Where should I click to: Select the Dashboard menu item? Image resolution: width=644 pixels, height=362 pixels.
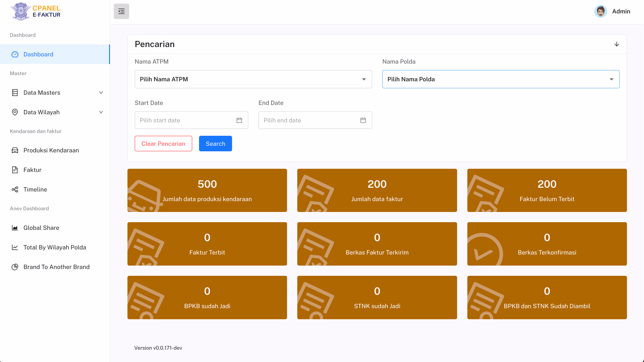[x=38, y=54]
